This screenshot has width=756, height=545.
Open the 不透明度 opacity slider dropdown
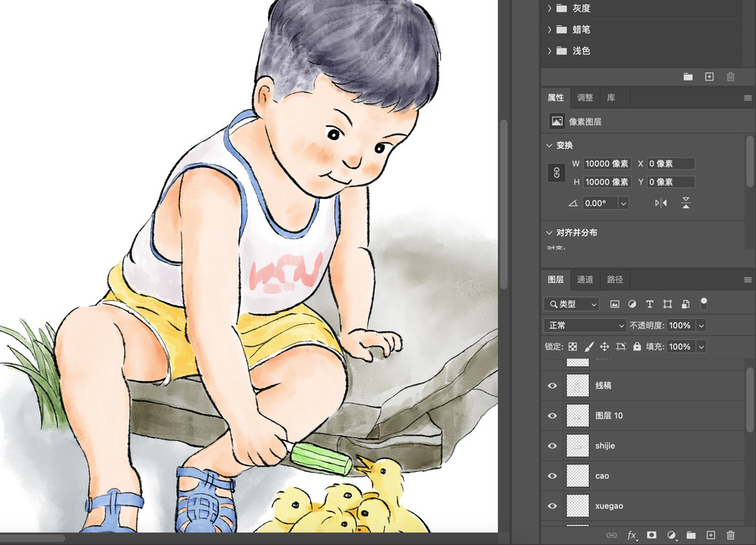pyautogui.click(x=701, y=325)
